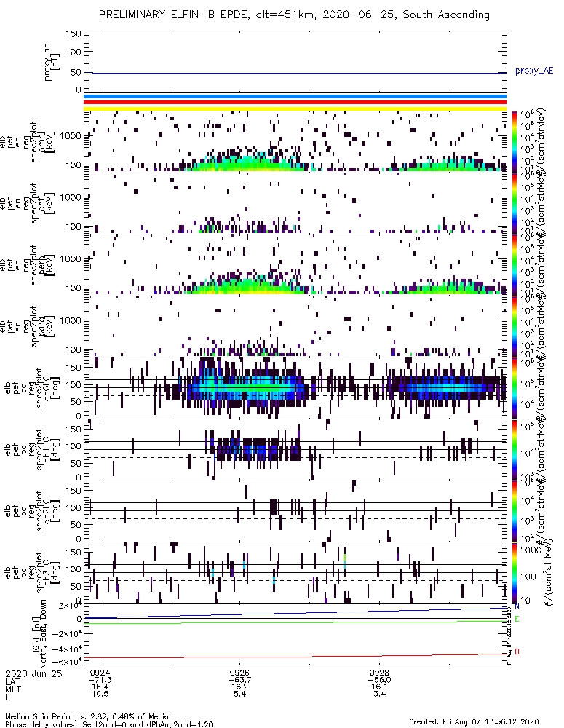Click the latitude value -56.0
This screenshot has width=564, height=728.
379,680
